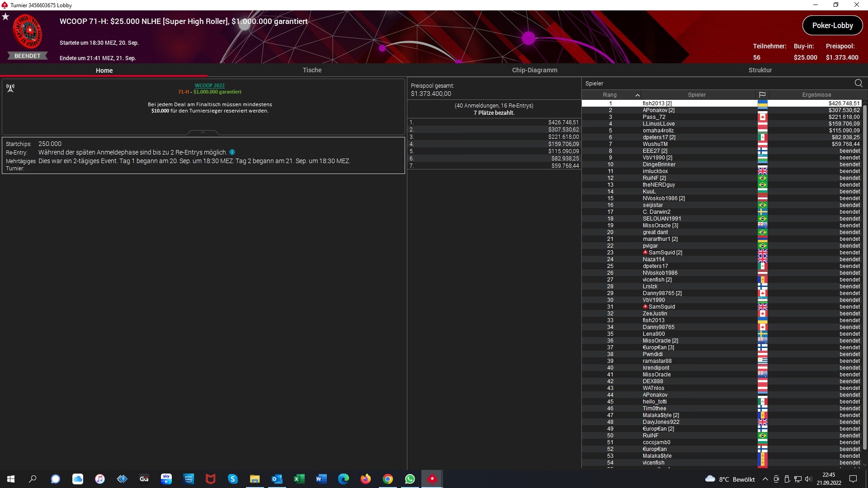Image resolution: width=868 pixels, height=488 pixels.
Task: Select player Naza114 row
Action: coord(722,259)
